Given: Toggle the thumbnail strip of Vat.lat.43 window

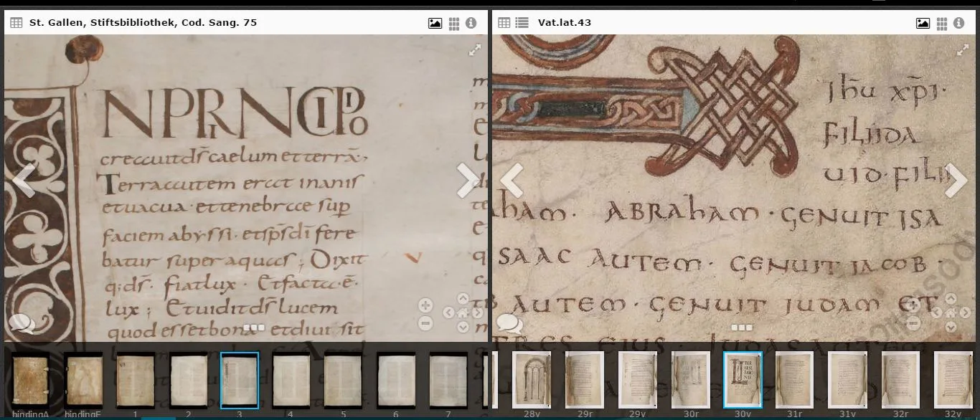Looking at the screenshot, I should (742, 328).
